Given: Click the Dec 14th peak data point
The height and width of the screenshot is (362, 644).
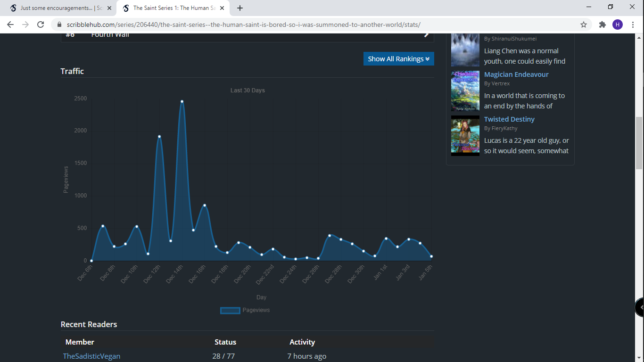Looking at the screenshot, I should click(182, 101).
